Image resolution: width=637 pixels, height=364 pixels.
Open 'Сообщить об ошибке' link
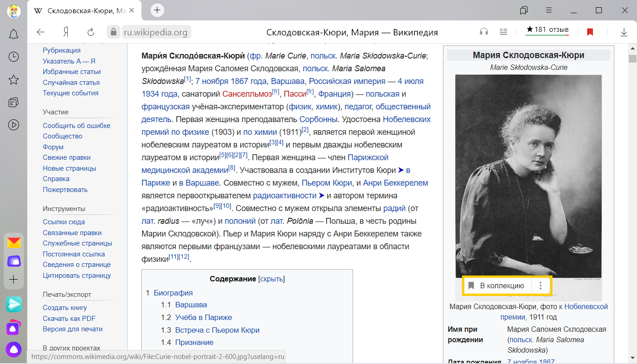[77, 126]
